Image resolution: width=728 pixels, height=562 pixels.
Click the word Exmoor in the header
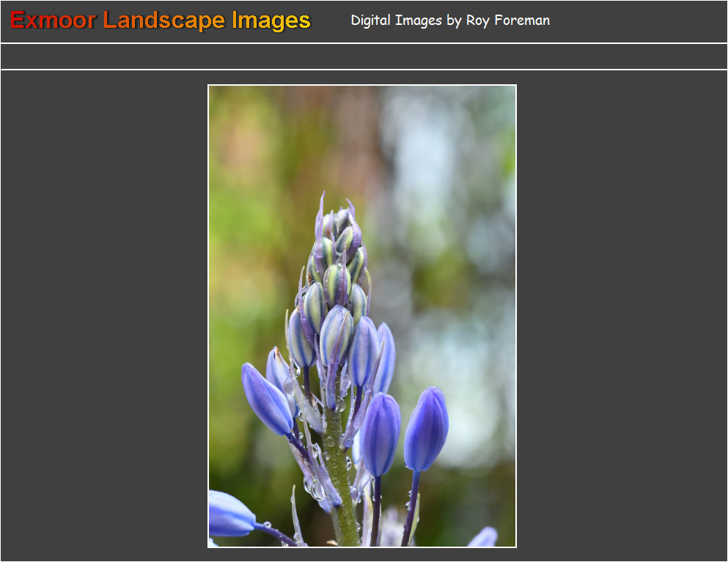pos(53,21)
